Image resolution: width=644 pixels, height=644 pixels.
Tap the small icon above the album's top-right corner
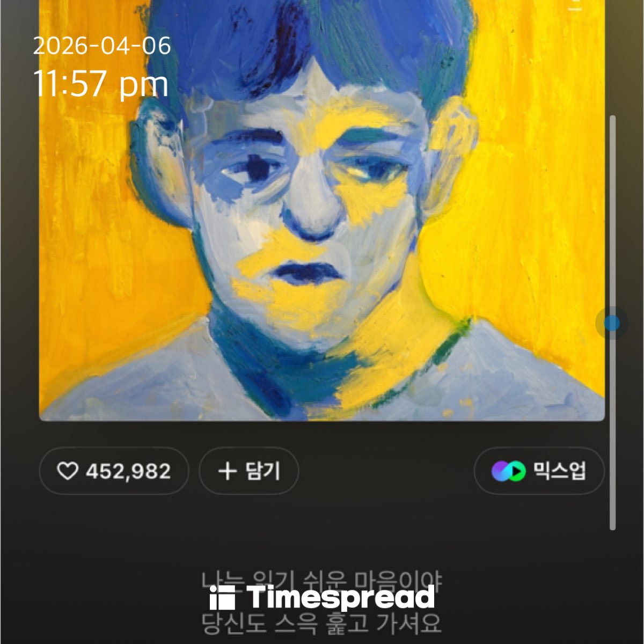(575, 5)
